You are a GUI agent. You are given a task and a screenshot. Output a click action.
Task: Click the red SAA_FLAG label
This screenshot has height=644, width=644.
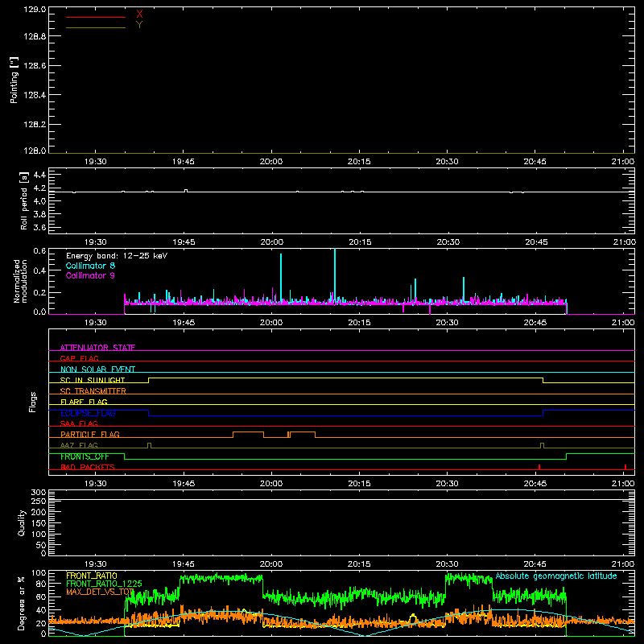pos(79,423)
